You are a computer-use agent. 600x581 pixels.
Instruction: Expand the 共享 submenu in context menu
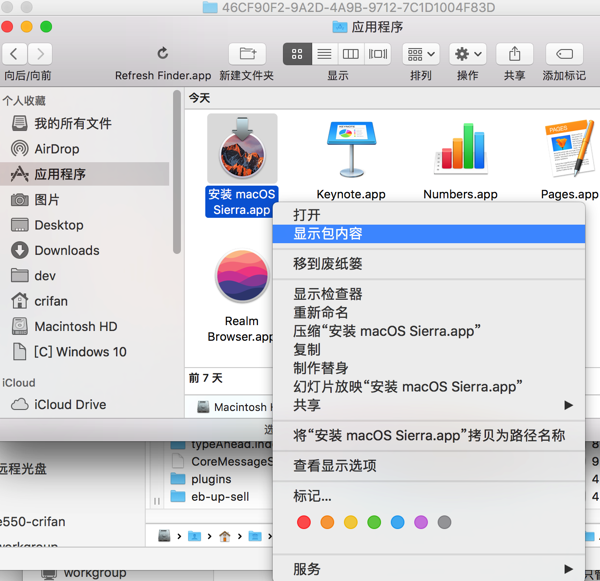tap(429, 405)
